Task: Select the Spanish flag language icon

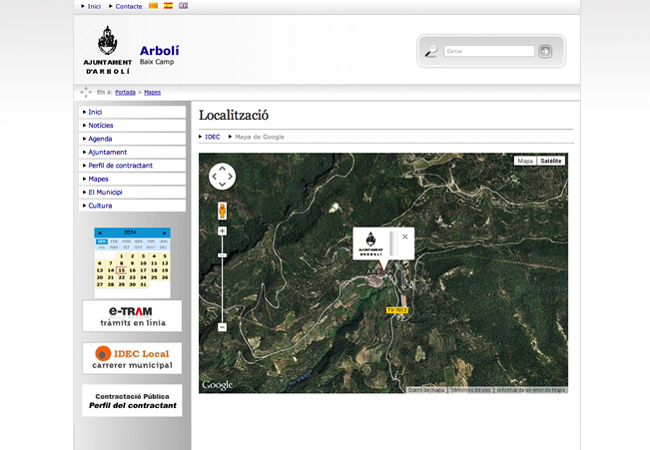Action: pos(168,6)
